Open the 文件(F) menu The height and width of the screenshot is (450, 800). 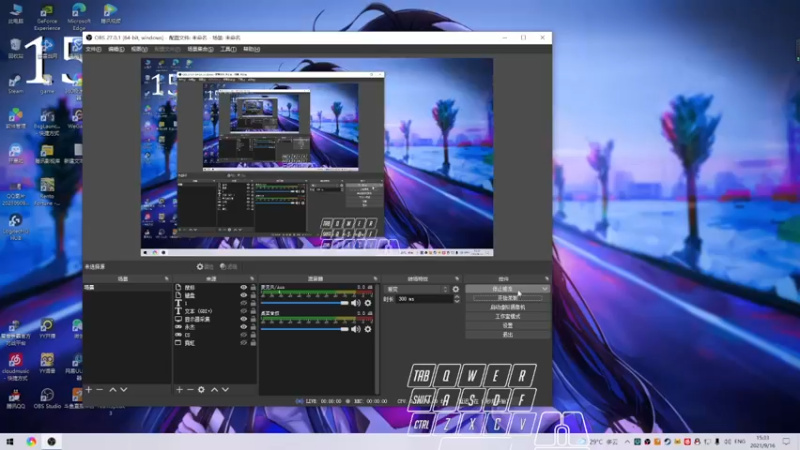coord(93,48)
